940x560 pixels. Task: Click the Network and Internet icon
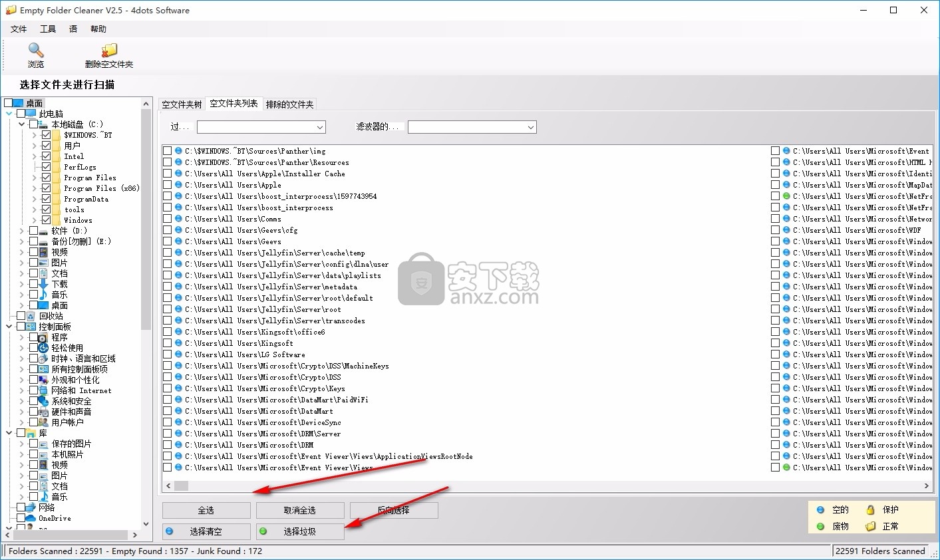point(44,390)
